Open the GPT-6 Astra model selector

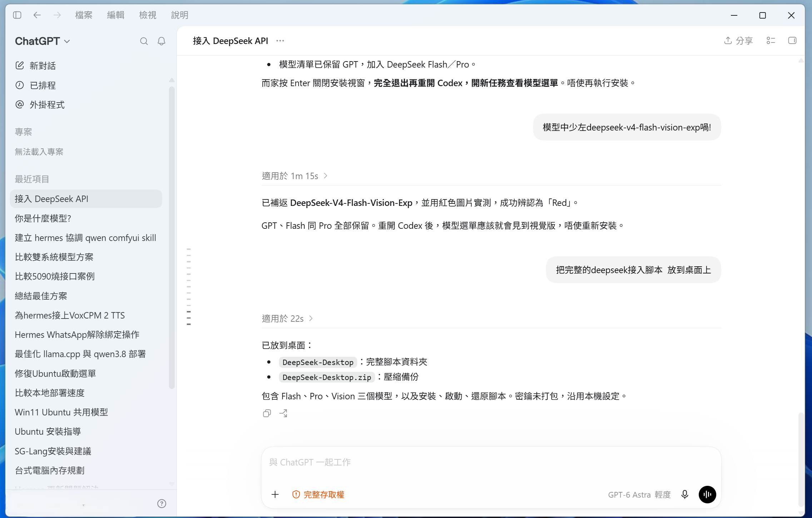(x=639, y=495)
